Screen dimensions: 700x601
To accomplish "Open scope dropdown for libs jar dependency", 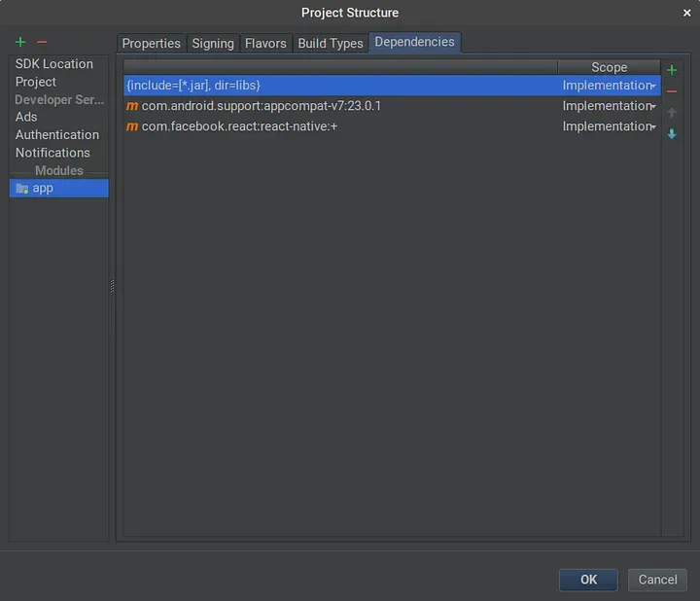I will coord(653,86).
